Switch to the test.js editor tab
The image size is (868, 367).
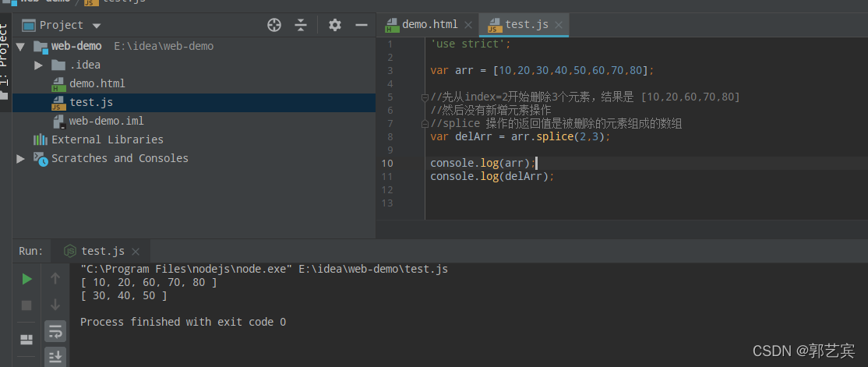coord(526,25)
